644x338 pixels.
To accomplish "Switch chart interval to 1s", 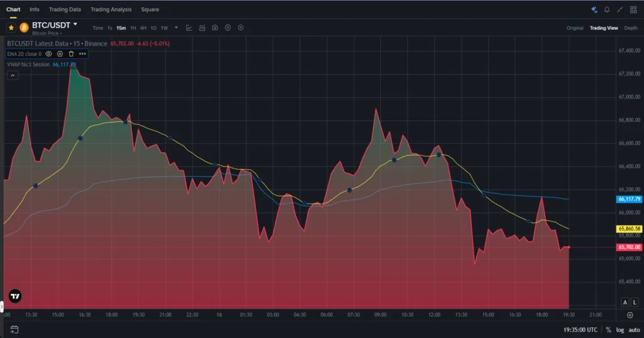I will [109, 28].
